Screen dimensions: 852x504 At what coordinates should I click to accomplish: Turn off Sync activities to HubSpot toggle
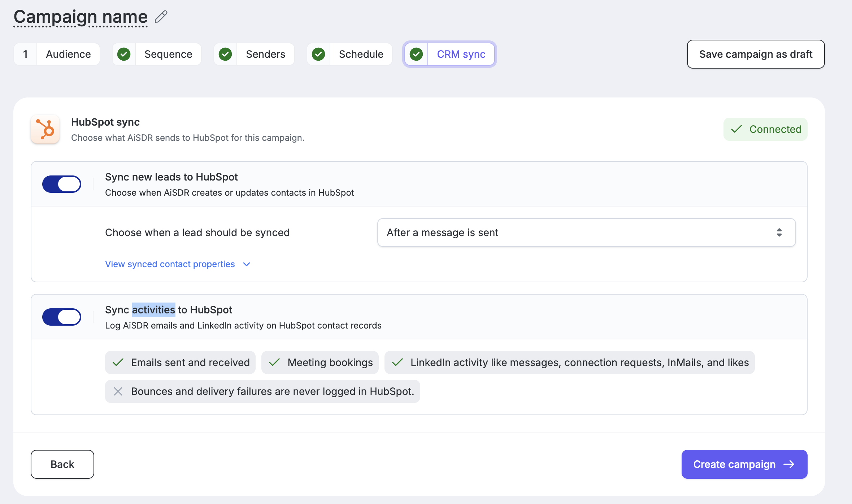pos(62,317)
